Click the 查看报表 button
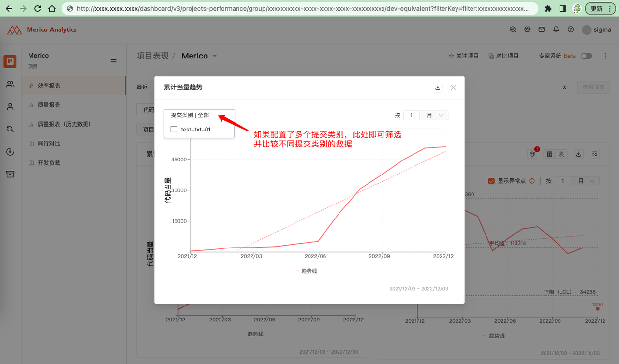This screenshot has width=619, height=364. tap(593, 87)
